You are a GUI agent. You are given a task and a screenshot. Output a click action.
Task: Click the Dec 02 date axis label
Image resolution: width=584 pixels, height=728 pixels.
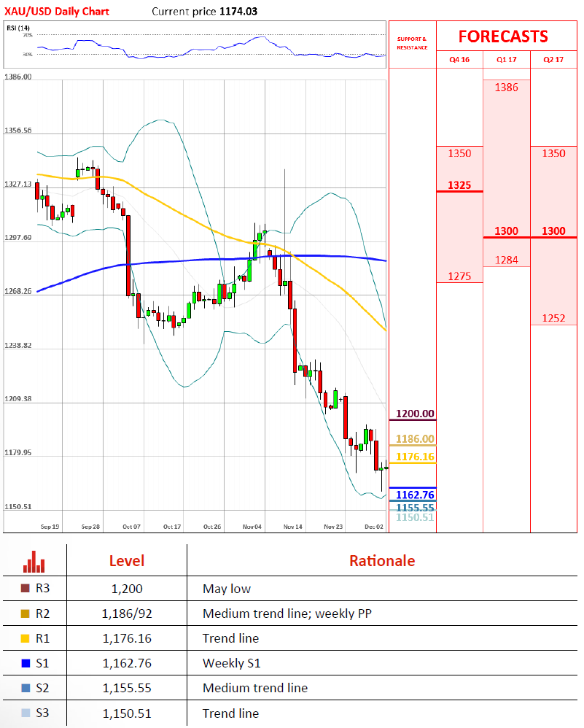pos(374,527)
